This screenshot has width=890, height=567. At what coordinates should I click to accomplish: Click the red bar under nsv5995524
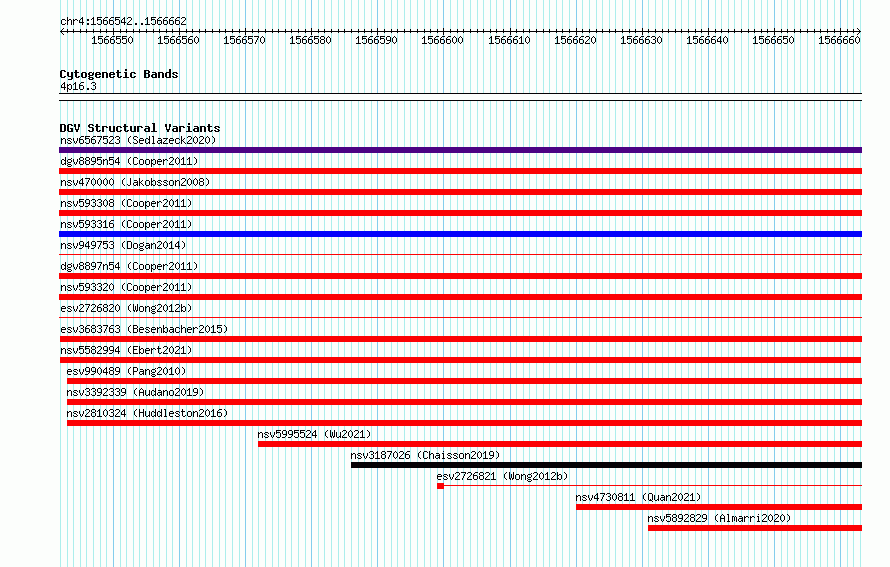point(560,444)
